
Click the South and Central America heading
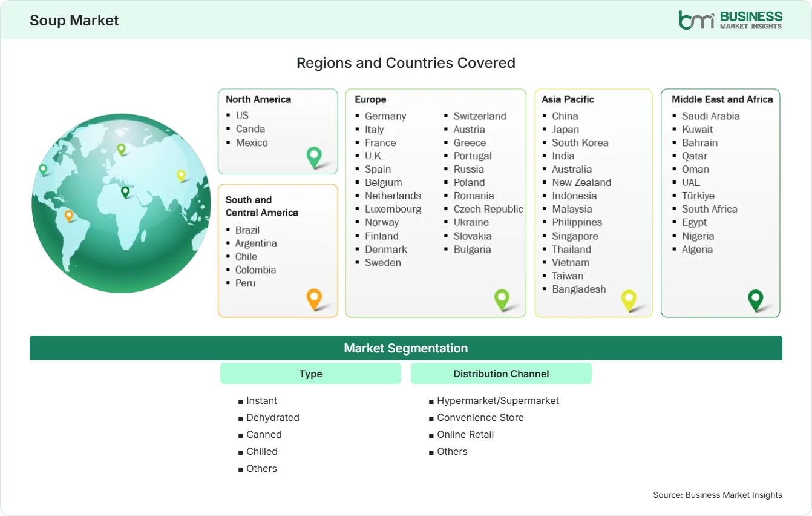click(262, 206)
